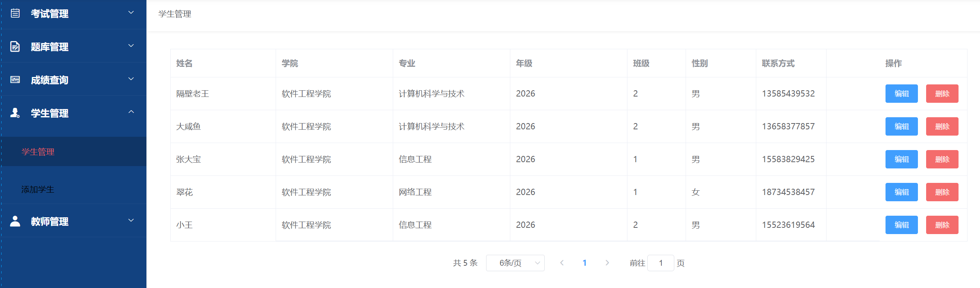
Task: Delete the student 翠花 row
Action: point(942,192)
